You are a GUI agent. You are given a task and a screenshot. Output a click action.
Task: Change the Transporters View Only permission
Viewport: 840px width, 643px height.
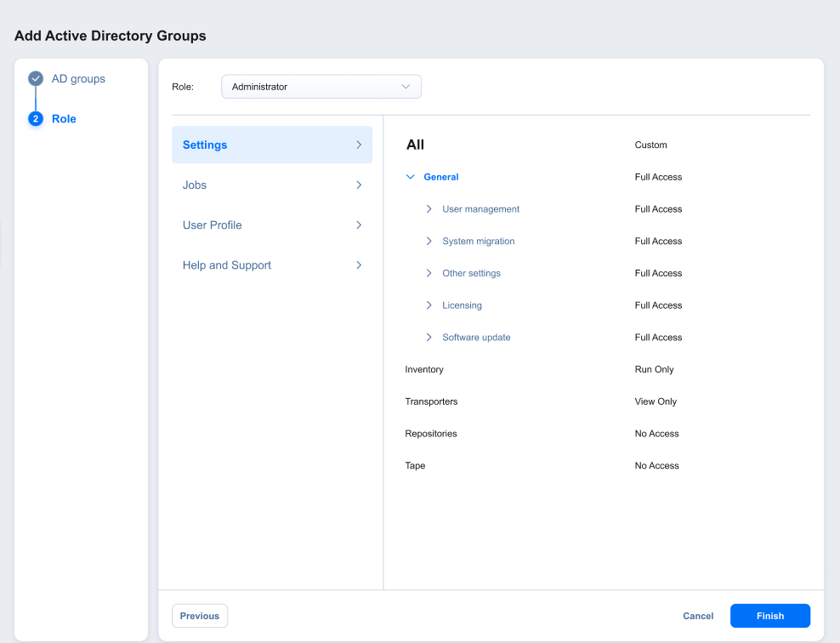(656, 401)
